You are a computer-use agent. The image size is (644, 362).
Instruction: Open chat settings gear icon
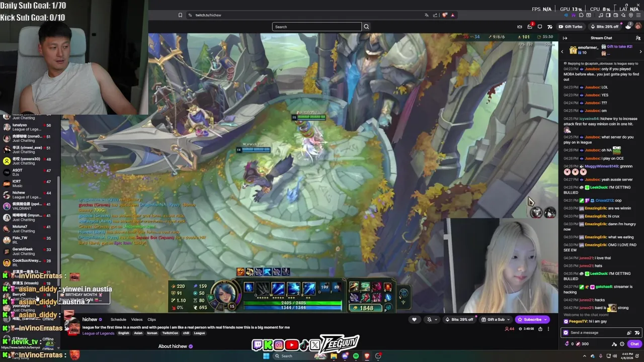622,344
